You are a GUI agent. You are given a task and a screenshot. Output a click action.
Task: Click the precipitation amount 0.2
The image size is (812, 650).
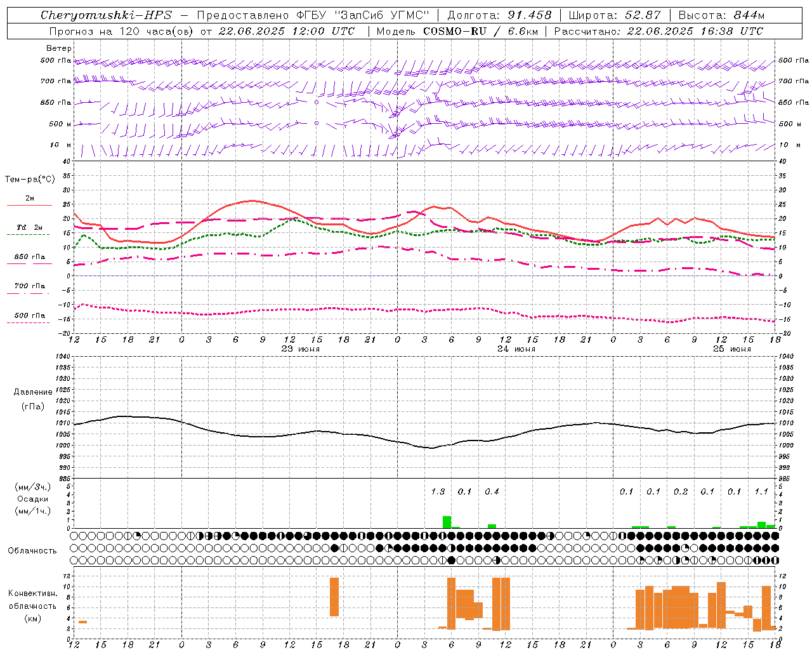(681, 491)
